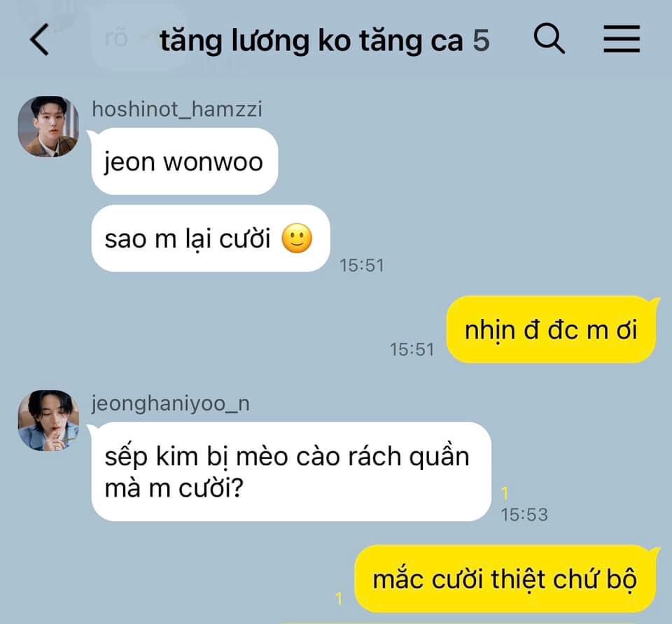Open the hamburger menu
Image resolution: width=672 pixels, height=624 pixels.
622,38
